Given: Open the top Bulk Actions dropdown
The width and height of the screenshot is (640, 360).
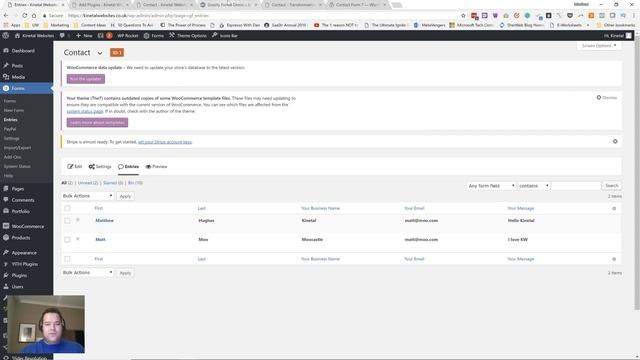Looking at the screenshot, I should coord(87,196).
